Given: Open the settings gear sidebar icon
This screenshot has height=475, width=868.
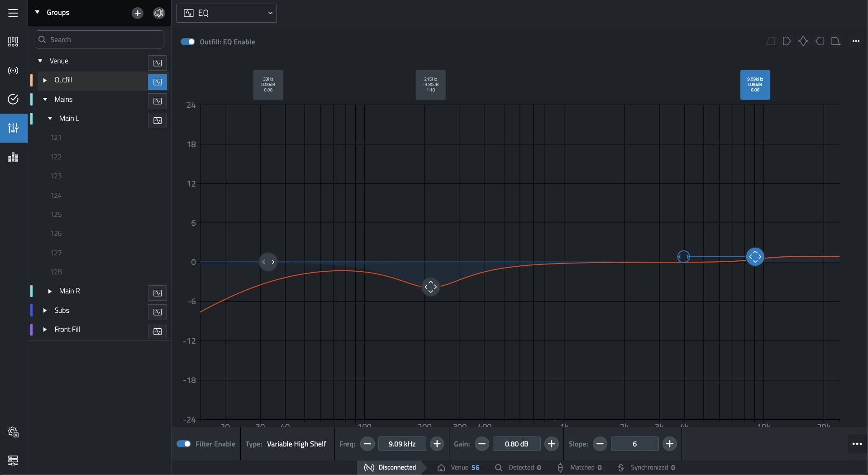Looking at the screenshot, I should (x=13, y=432).
